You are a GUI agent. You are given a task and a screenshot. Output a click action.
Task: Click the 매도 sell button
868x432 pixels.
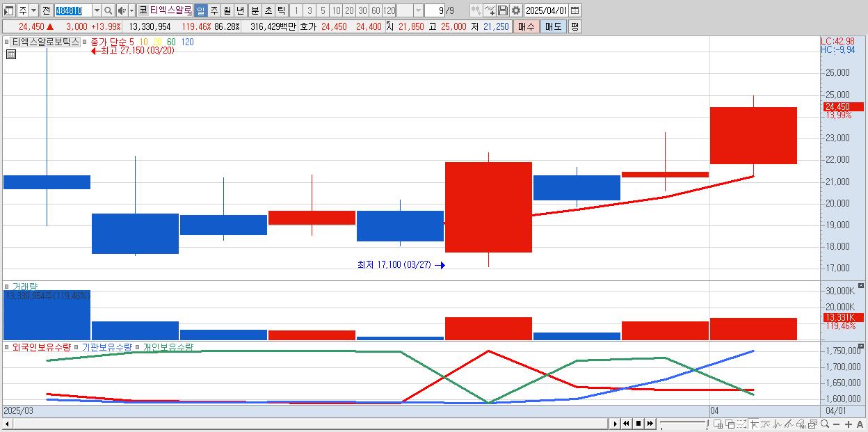[553, 26]
